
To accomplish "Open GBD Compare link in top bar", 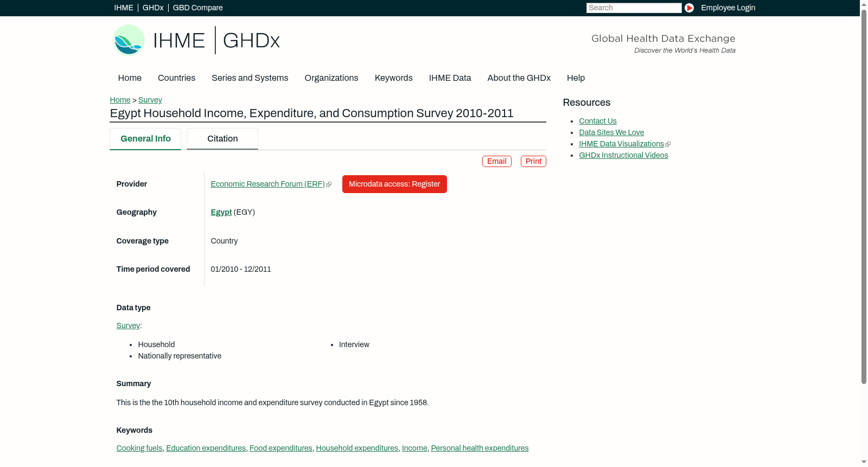I will pos(198,8).
